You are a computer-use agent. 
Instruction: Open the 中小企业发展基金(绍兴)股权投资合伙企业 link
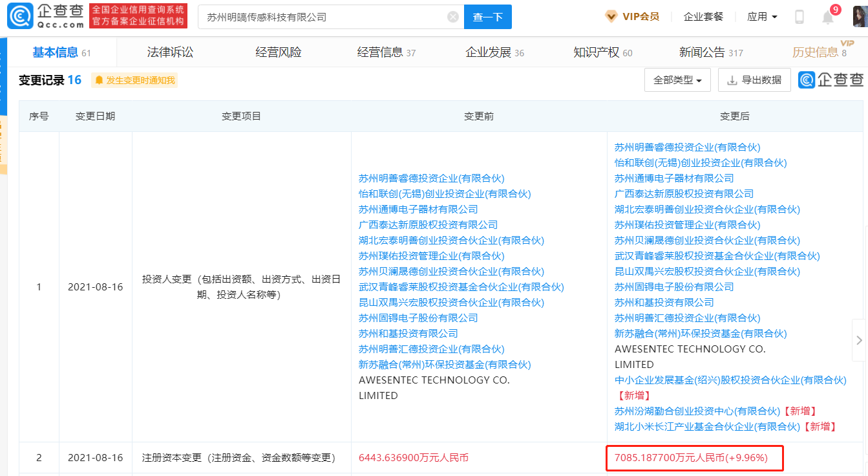point(730,380)
